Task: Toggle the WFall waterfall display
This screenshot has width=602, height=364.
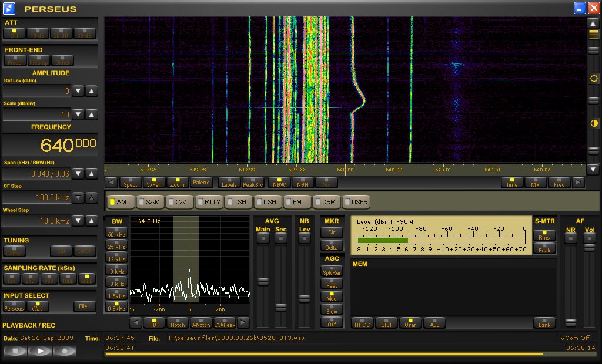Action: (x=154, y=183)
